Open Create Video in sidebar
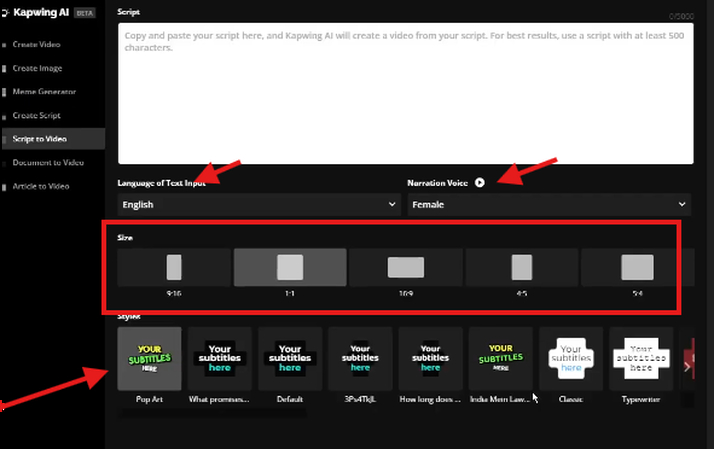The width and height of the screenshot is (714, 449). point(36,45)
